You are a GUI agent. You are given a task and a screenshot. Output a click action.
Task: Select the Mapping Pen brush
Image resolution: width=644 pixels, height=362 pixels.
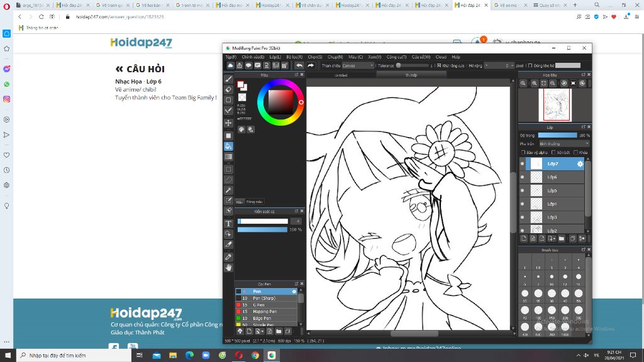266,312
